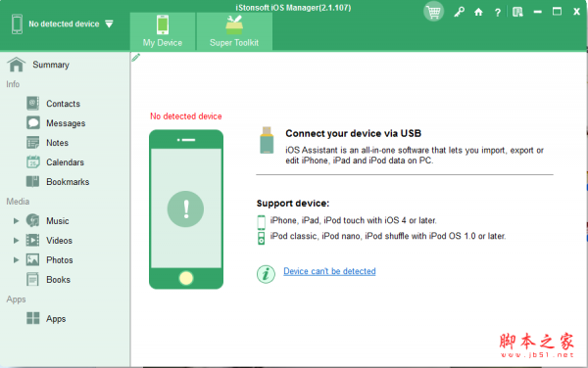The height and width of the screenshot is (368, 588).
Task: Select the Summary home icon
Action: (16, 65)
